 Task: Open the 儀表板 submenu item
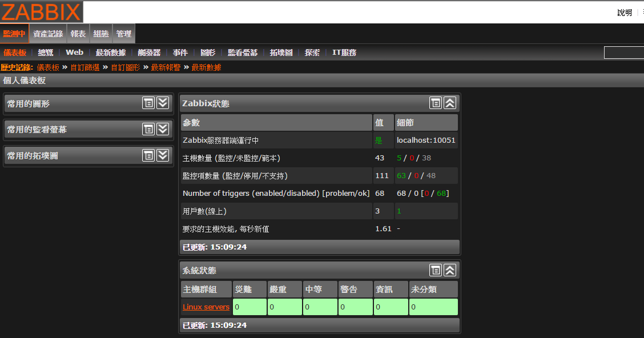pos(15,53)
